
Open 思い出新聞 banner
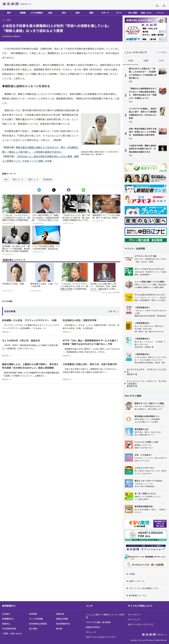pos(146,565)
